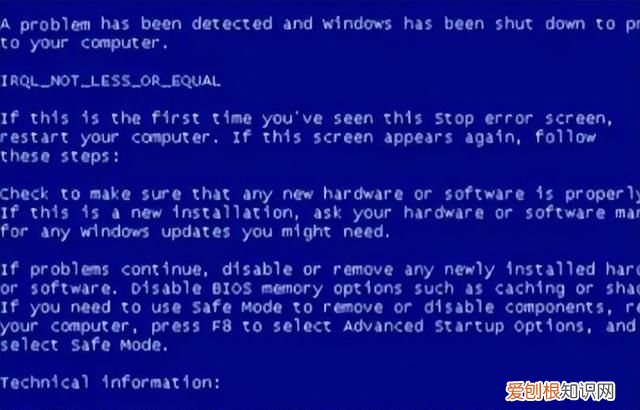Click the line 'for any windows updates you might need'
640x410 pixels.
195,232
